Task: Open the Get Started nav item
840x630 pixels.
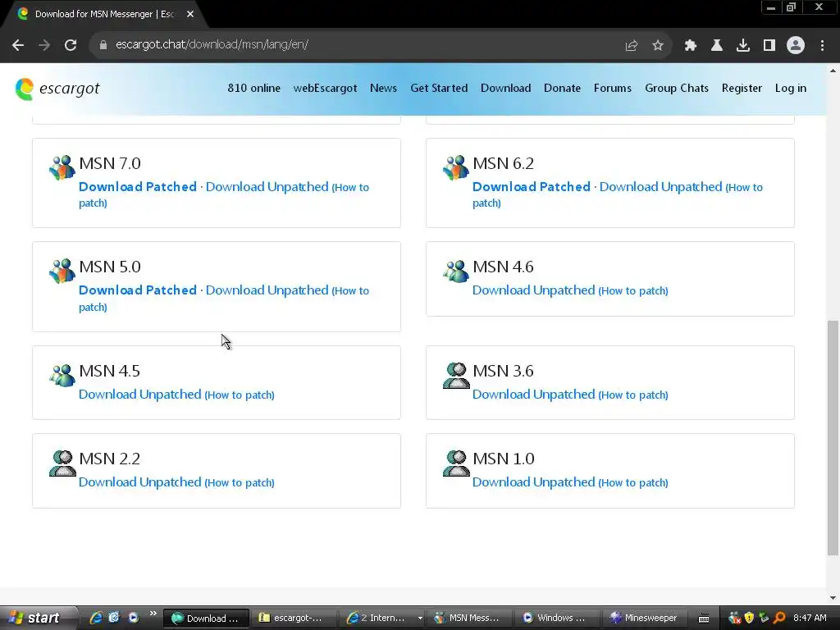Action: click(439, 89)
